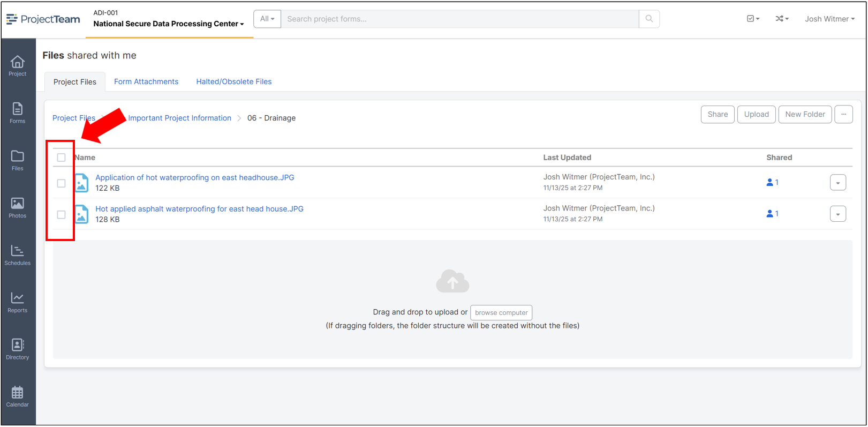Open the Schedules sidebar icon

pos(18,255)
